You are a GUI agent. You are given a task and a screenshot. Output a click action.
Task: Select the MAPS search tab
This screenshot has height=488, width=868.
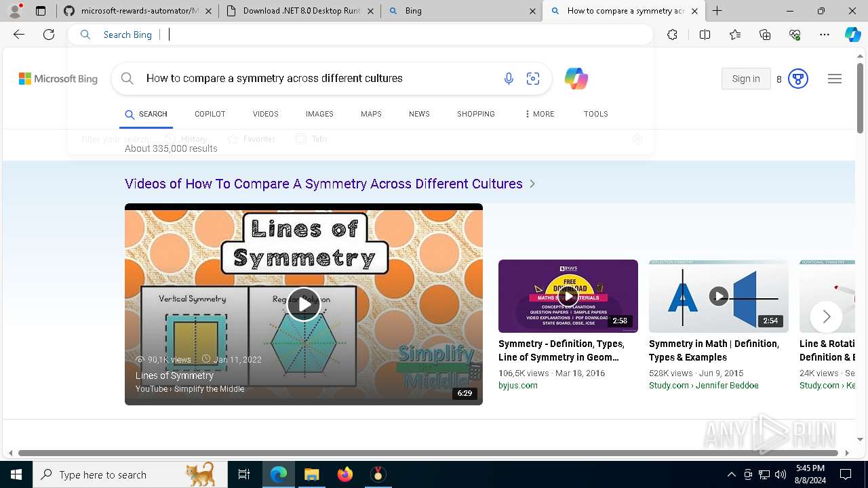click(371, 114)
